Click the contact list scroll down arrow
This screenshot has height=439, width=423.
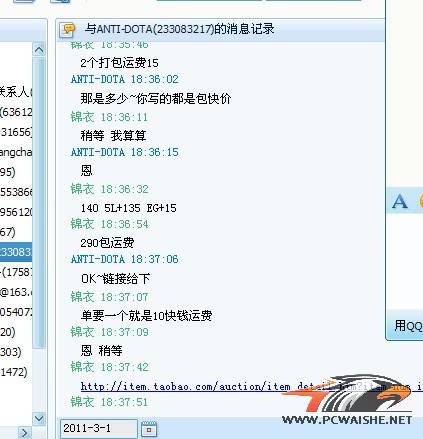pyautogui.click(x=39, y=418)
